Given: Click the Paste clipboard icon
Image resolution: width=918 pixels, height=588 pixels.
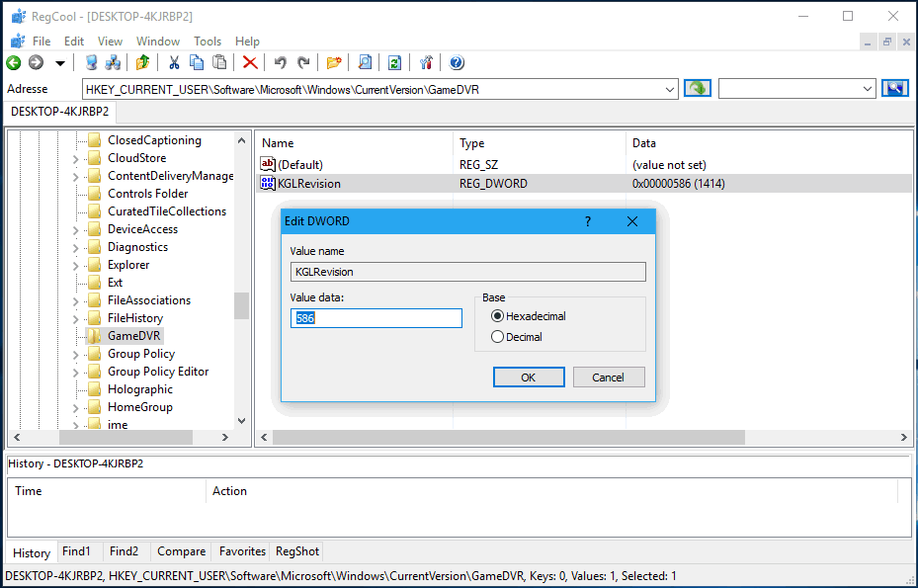Looking at the screenshot, I should tap(219, 62).
